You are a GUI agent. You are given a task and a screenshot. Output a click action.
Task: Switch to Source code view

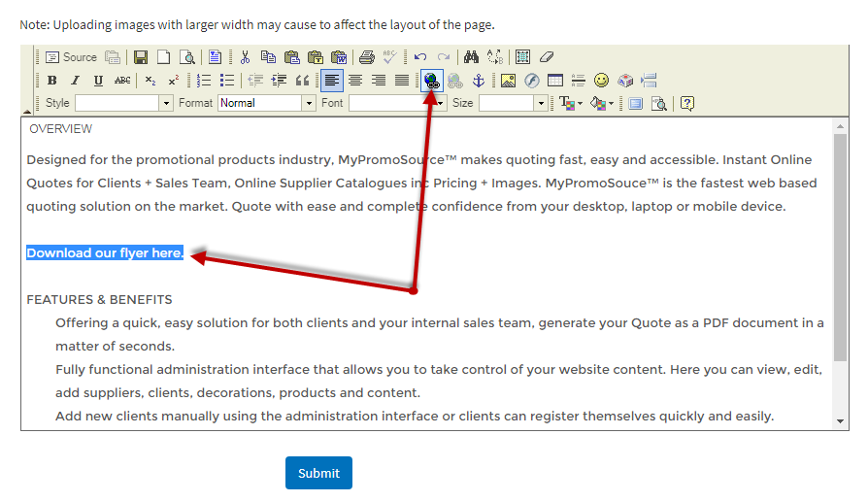(72, 57)
